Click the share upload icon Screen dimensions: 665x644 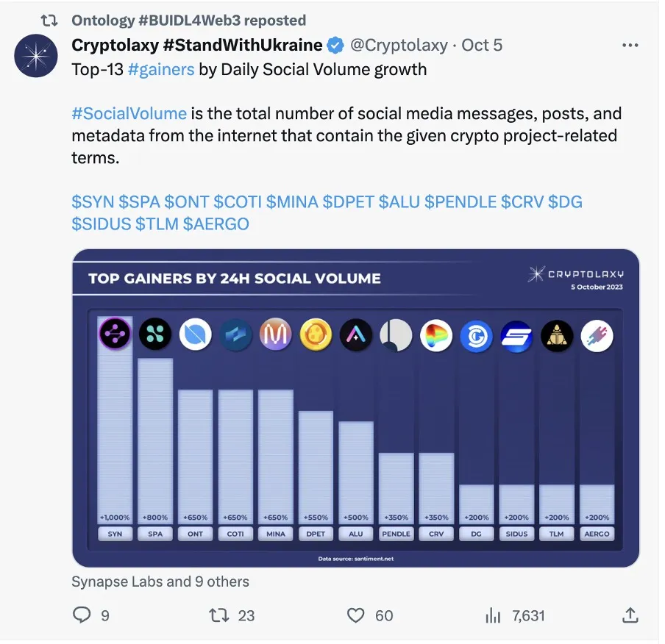(x=630, y=615)
